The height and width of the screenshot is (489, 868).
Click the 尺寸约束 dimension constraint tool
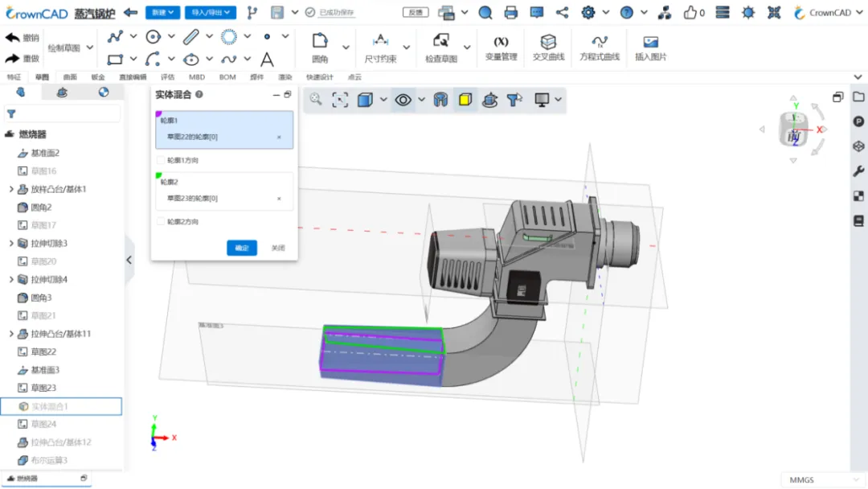coord(380,47)
